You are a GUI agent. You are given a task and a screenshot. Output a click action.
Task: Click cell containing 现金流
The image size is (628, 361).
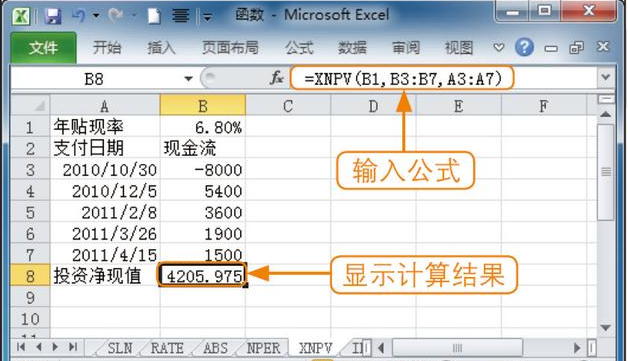(x=203, y=148)
